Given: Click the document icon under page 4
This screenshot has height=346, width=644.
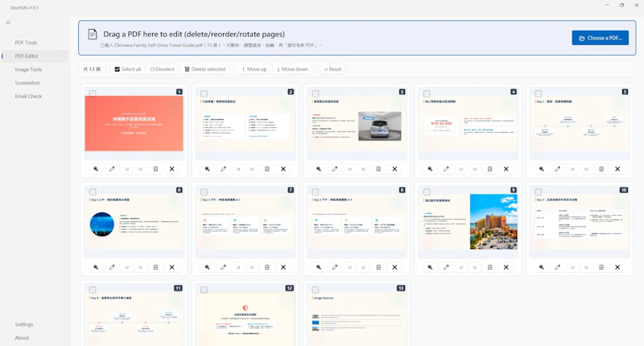Looking at the screenshot, I should [x=490, y=169].
